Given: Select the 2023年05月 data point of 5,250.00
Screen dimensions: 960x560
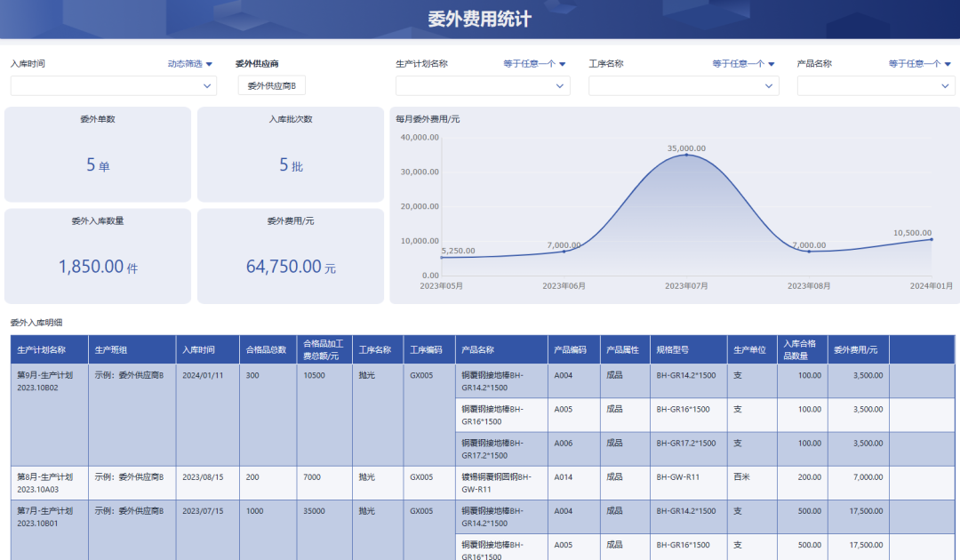Looking at the screenshot, I should pyautogui.click(x=442, y=258).
